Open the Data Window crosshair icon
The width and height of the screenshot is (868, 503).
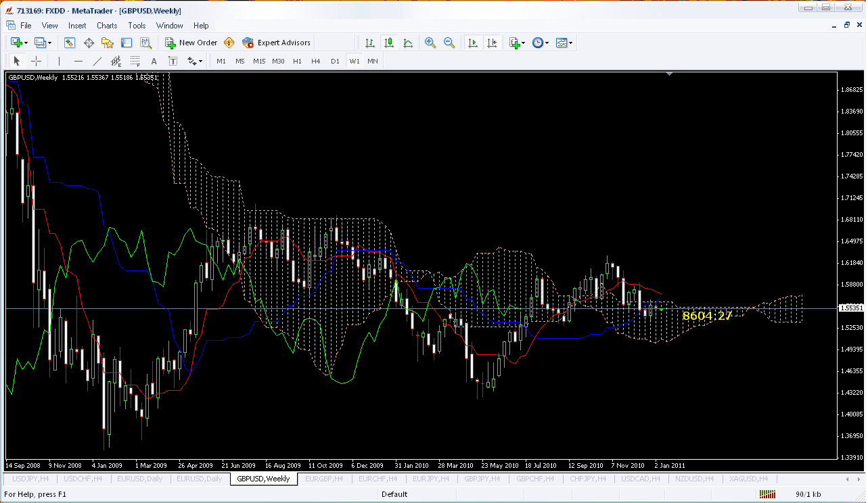[89, 43]
